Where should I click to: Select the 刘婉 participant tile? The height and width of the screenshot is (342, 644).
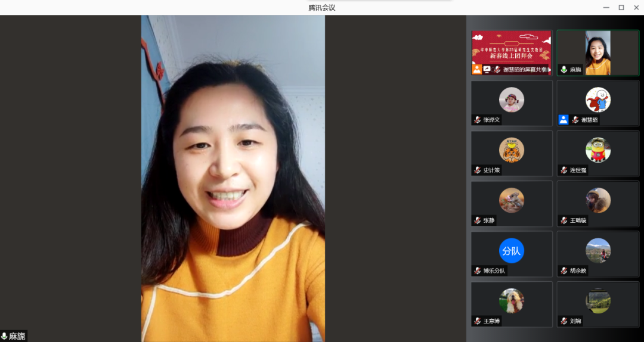(x=597, y=304)
